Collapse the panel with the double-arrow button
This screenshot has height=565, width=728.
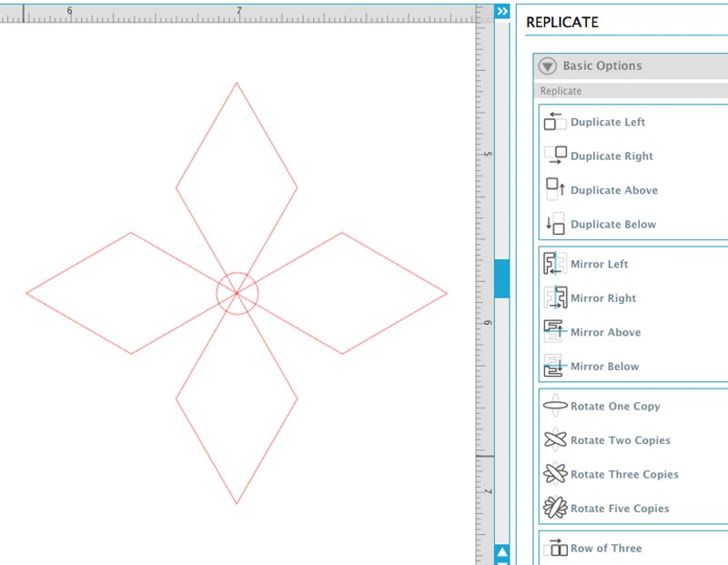pyautogui.click(x=502, y=11)
